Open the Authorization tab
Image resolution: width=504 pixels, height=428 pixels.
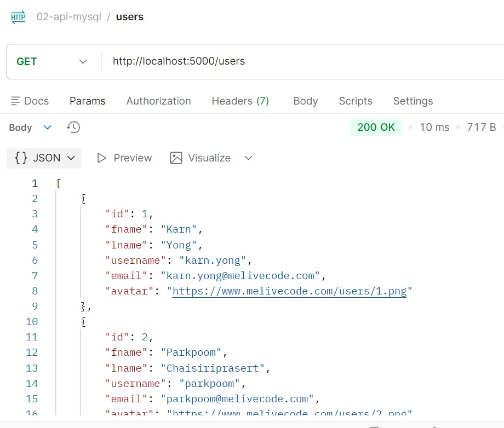158,101
